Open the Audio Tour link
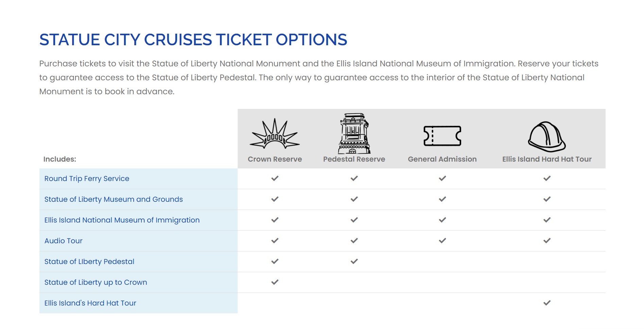644x329 pixels. click(64, 241)
